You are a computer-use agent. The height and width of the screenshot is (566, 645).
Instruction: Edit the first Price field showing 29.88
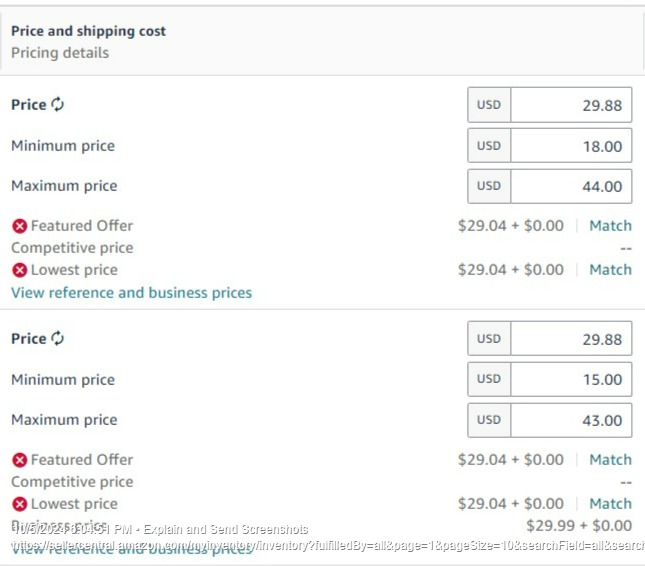(x=571, y=105)
